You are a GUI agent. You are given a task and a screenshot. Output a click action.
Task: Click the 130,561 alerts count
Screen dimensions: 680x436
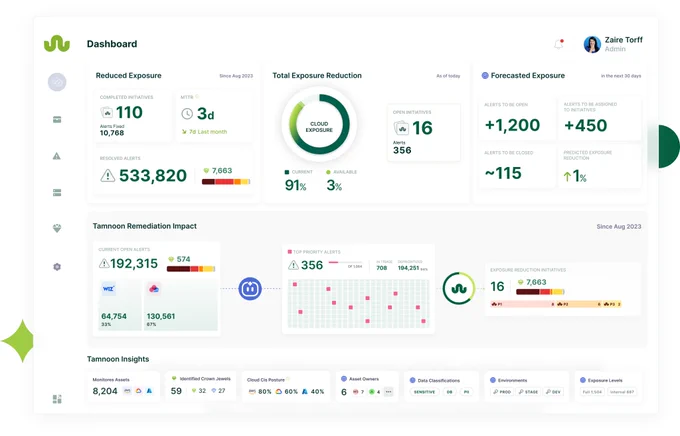tap(161, 316)
